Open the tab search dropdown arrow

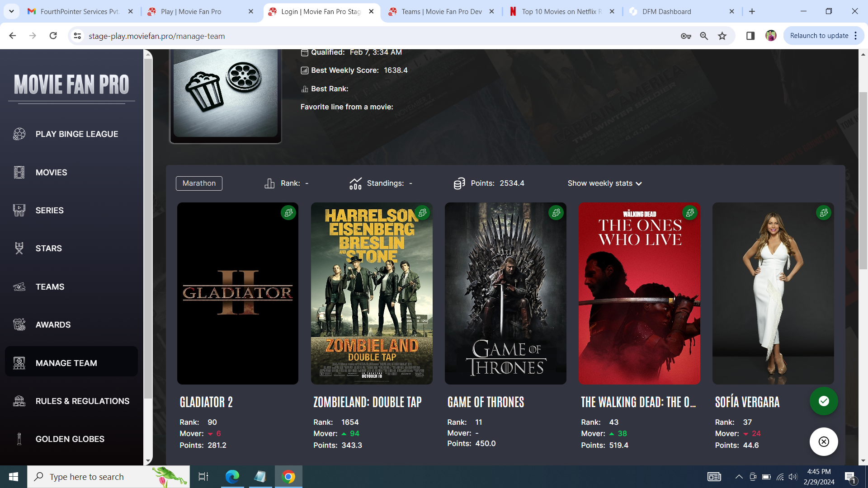pos(11,11)
